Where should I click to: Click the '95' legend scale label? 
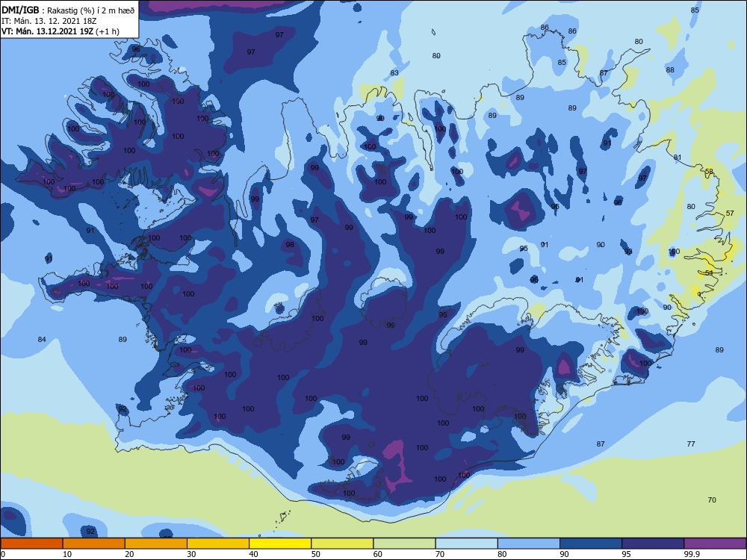(626, 554)
